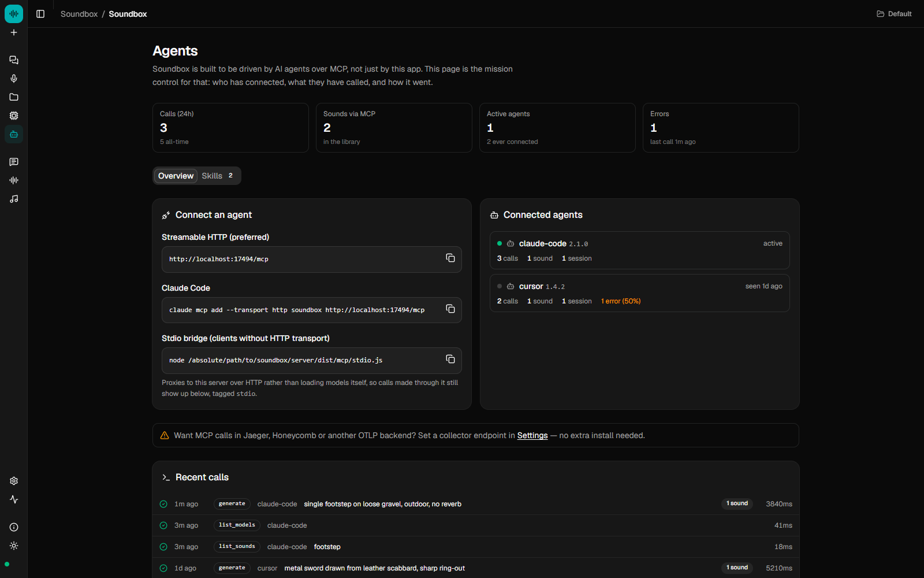This screenshot has width=924, height=578.
Task: Open the chip models sidebar icon
Action: click(14, 116)
